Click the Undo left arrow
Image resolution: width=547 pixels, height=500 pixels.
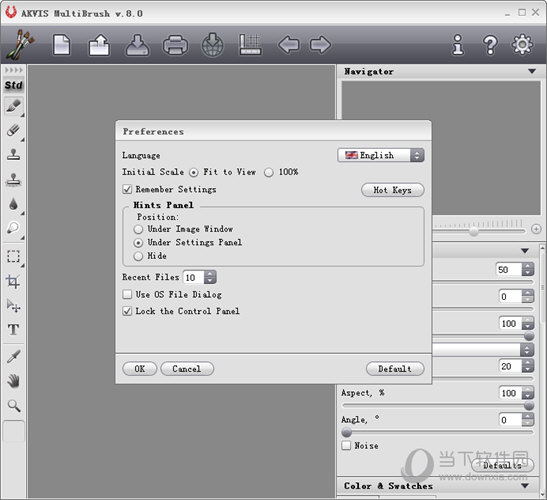(289, 45)
